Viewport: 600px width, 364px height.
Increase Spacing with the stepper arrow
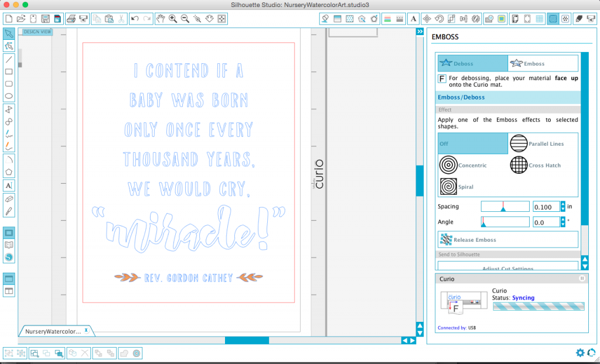pyautogui.click(x=563, y=204)
